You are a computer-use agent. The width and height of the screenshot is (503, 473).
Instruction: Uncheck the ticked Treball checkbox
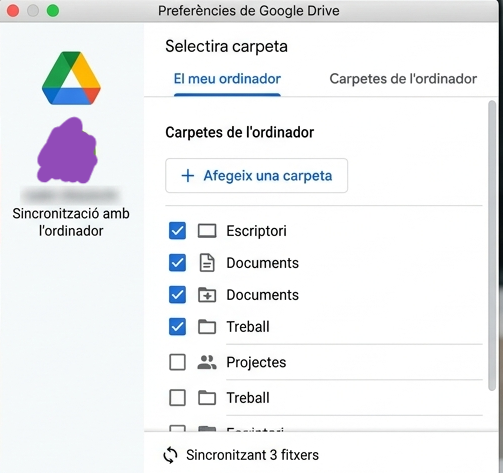pyautogui.click(x=177, y=327)
